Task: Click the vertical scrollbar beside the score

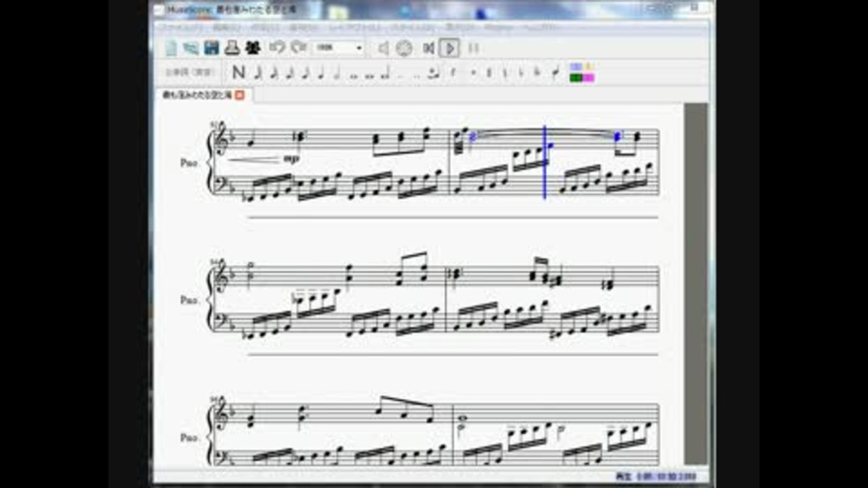Action: pos(696,283)
